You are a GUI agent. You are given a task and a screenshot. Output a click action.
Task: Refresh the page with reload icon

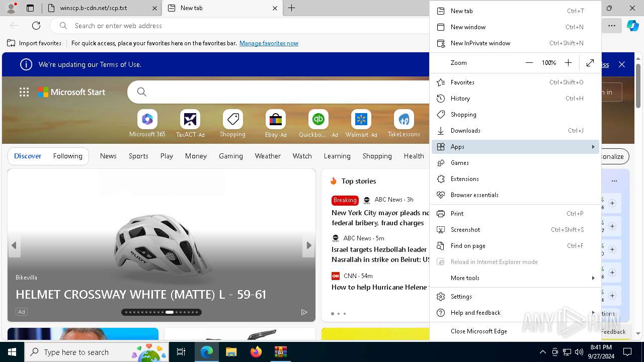click(36, 26)
